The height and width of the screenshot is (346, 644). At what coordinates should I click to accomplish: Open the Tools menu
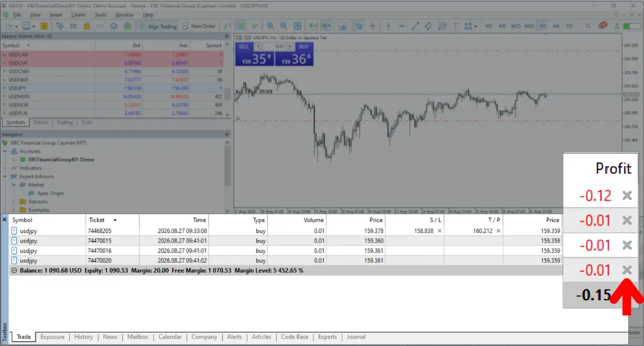pos(100,15)
